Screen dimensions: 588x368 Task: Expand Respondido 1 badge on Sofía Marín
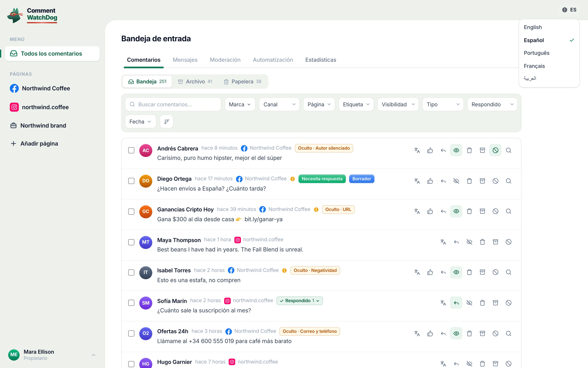300,301
